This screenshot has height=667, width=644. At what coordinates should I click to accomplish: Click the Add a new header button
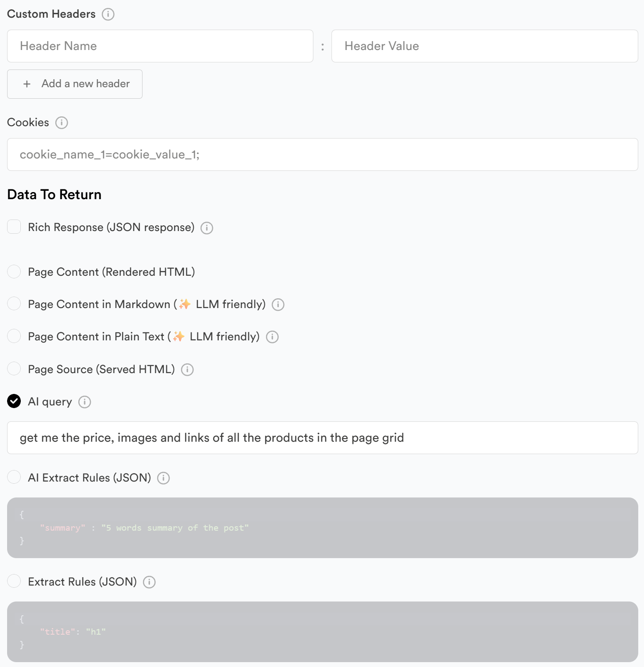tap(75, 84)
